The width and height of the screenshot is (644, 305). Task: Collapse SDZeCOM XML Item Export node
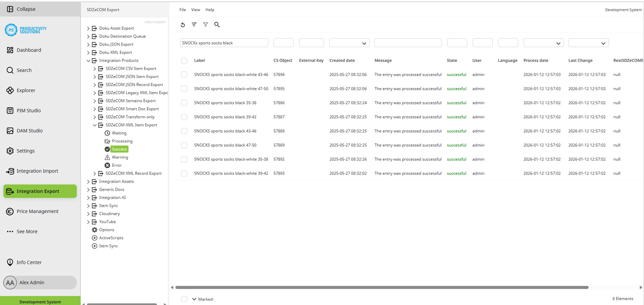pos(95,125)
